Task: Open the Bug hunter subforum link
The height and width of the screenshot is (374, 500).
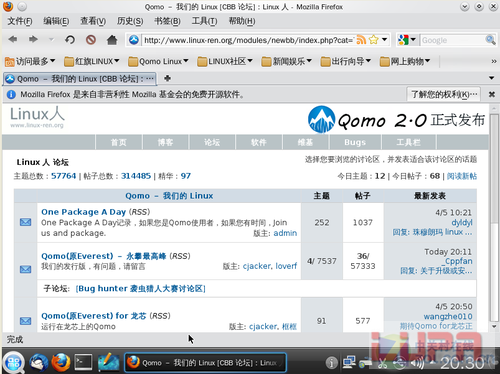Action: click(140, 289)
